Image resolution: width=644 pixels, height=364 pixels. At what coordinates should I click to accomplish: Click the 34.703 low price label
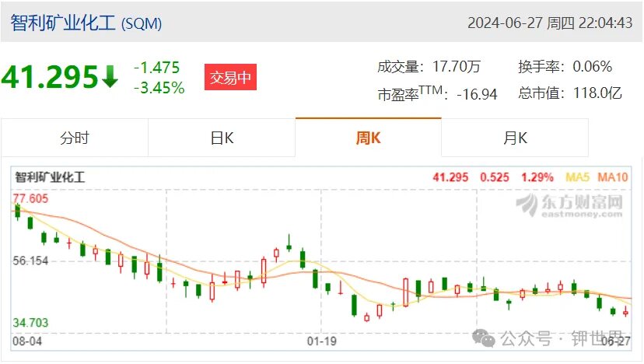30,323
